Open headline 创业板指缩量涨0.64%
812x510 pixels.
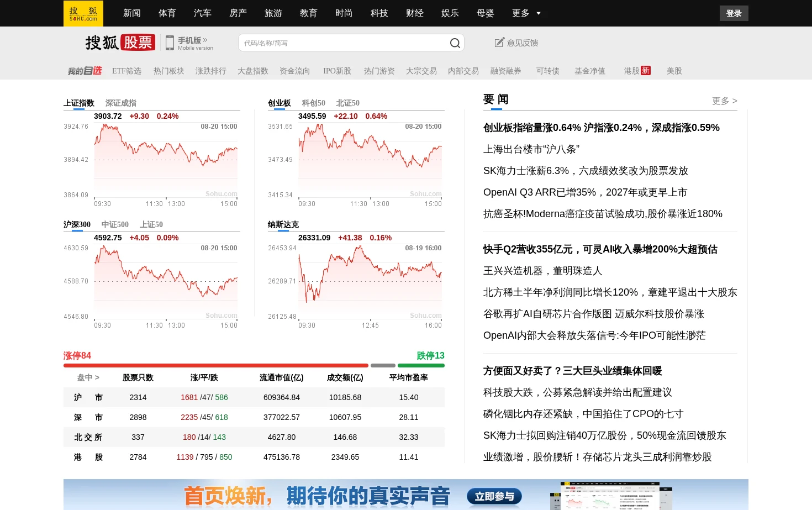[602, 128]
